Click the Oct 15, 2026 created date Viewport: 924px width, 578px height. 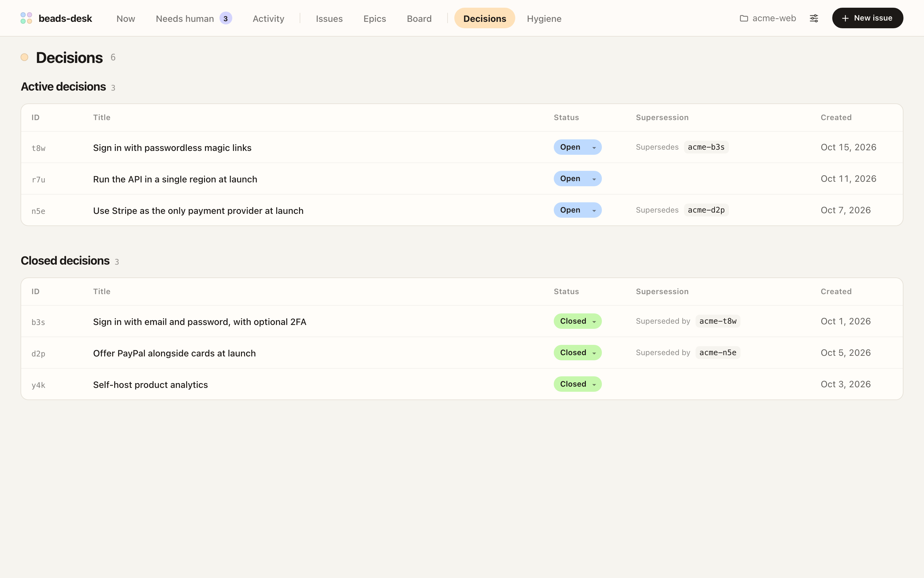[x=848, y=147]
